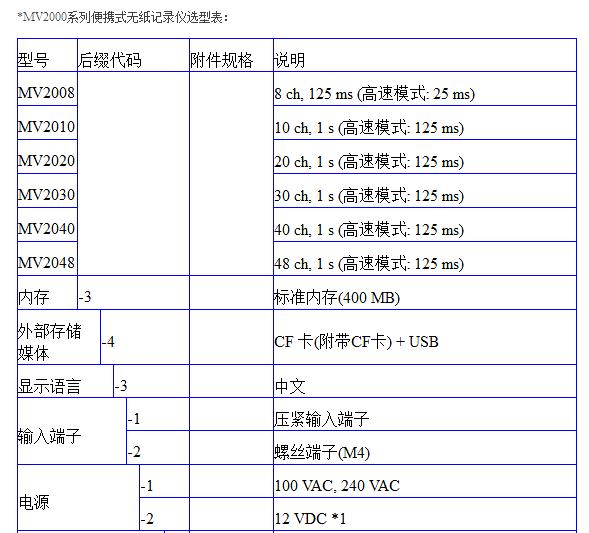Click the 外部存储媒体 row label
Image resolution: width=589 pixels, height=533 pixels.
pos(59,337)
